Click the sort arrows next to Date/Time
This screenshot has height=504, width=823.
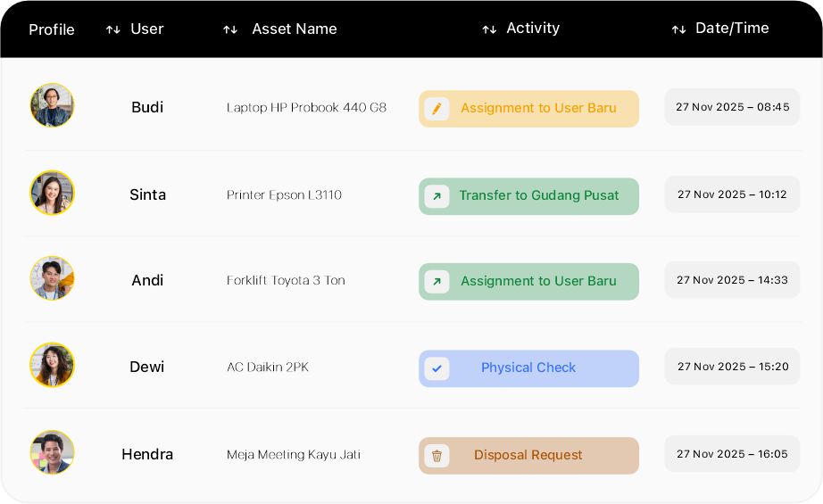pyautogui.click(x=678, y=29)
